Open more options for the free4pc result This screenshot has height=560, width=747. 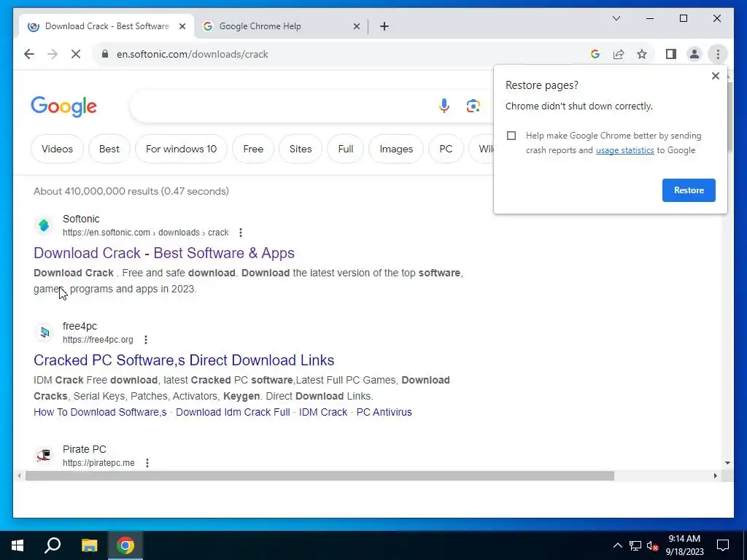[x=146, y=340]
